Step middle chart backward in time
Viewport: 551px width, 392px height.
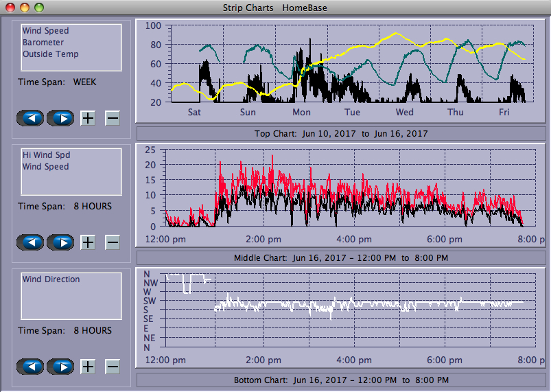pos(30,242)
